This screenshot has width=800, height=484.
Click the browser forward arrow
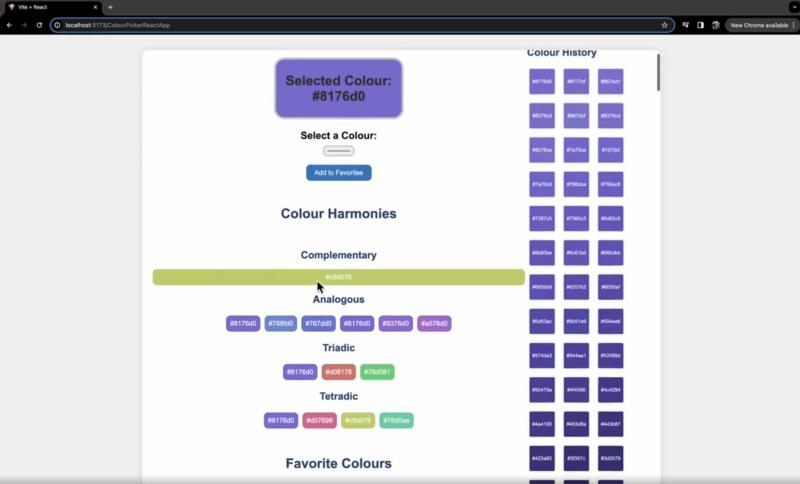(x=24, y=25)
